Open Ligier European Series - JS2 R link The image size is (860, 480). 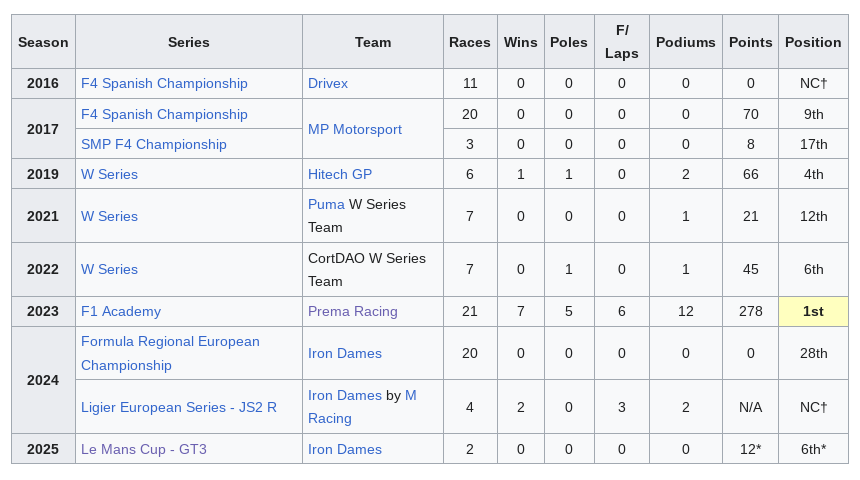point(179,408)
